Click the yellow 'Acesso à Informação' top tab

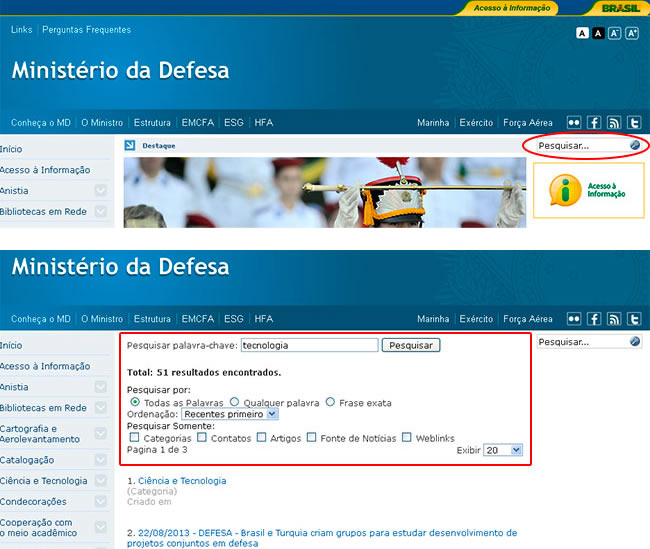(x=512, y=8)
